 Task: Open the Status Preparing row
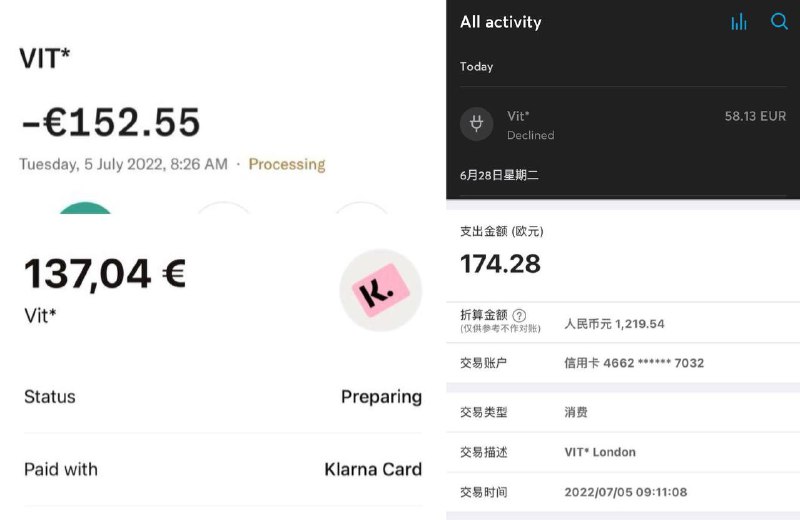click(222, 397)
